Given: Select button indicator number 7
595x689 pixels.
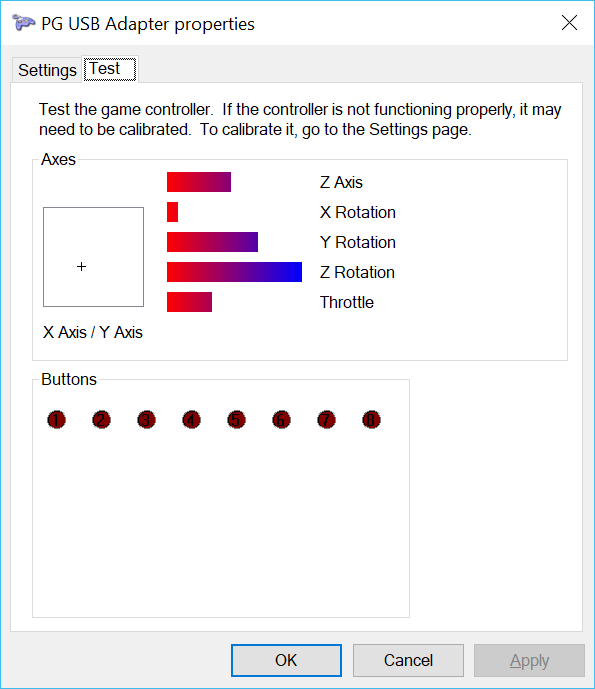Looking at the screenshot, I should coord(327,420).
